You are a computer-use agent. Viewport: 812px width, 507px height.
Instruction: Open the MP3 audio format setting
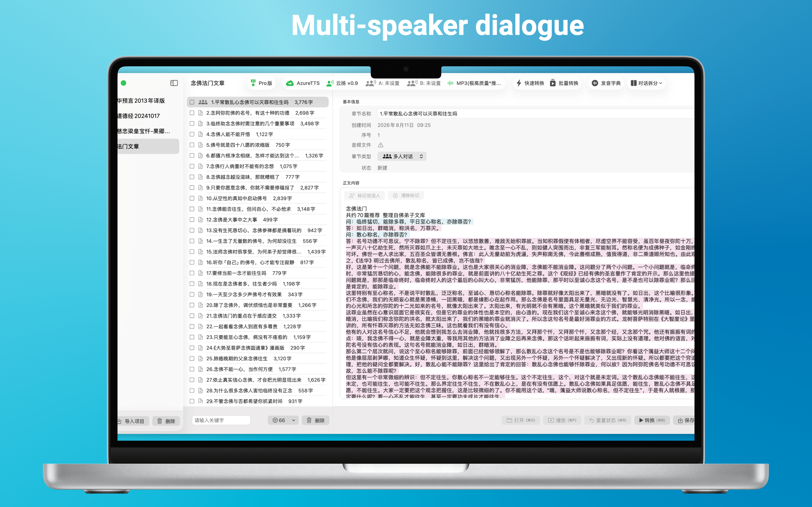[x=475, y=83]
